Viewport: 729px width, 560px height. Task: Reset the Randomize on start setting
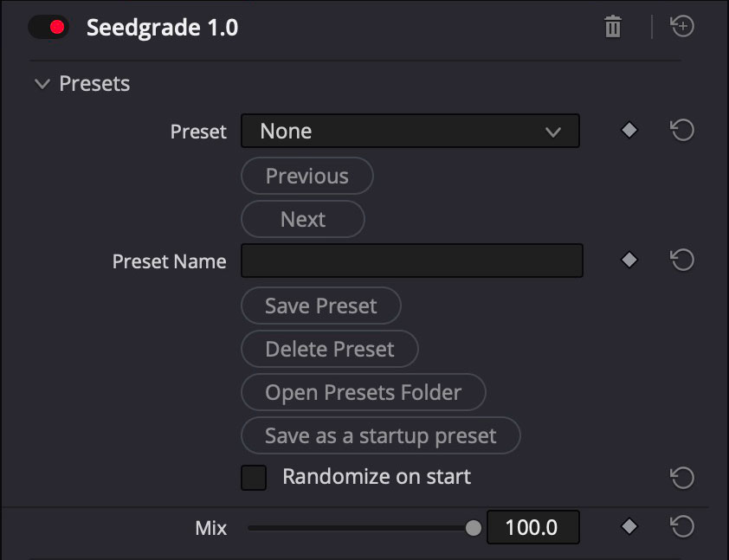[681, 477]
